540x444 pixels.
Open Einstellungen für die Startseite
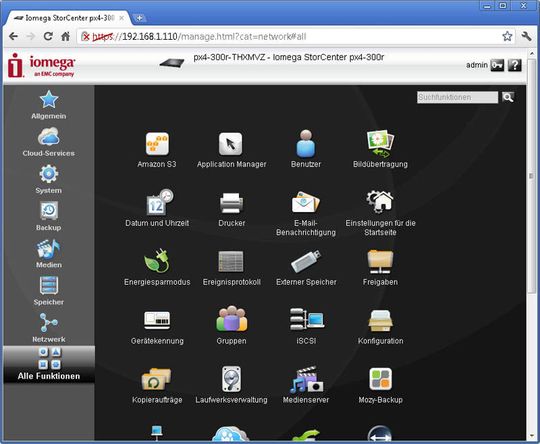[x=380, y=213]
